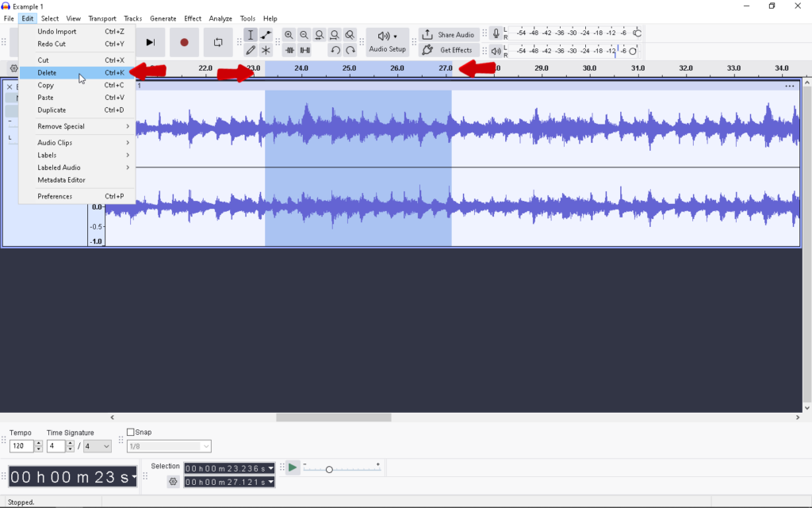Select the Envelope tool
This screenshot has height=508, width=812.
[x=266, y=35]
